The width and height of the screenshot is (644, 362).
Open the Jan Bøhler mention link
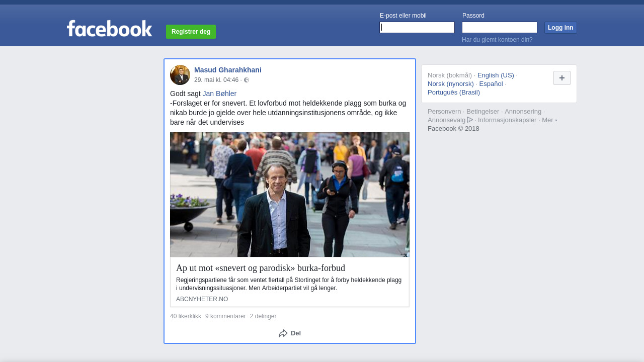click(x=219, y=94)
